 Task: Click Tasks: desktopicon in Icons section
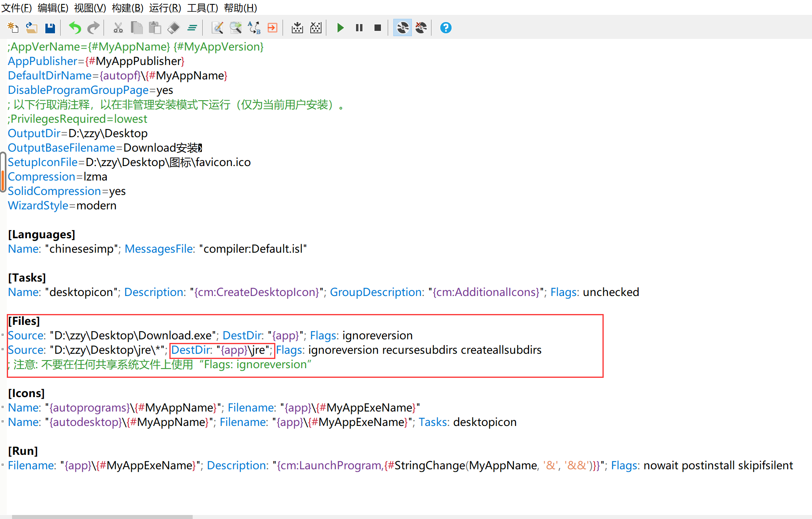point(468,422)
